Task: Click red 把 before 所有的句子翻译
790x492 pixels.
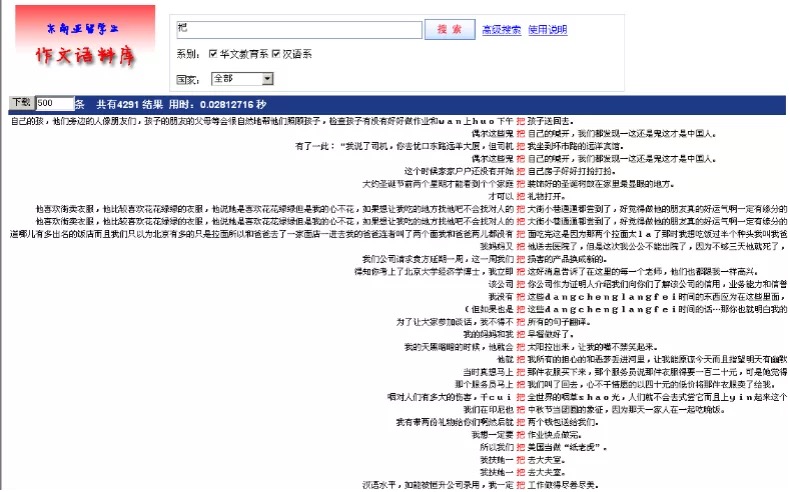Action: [520, 322]
